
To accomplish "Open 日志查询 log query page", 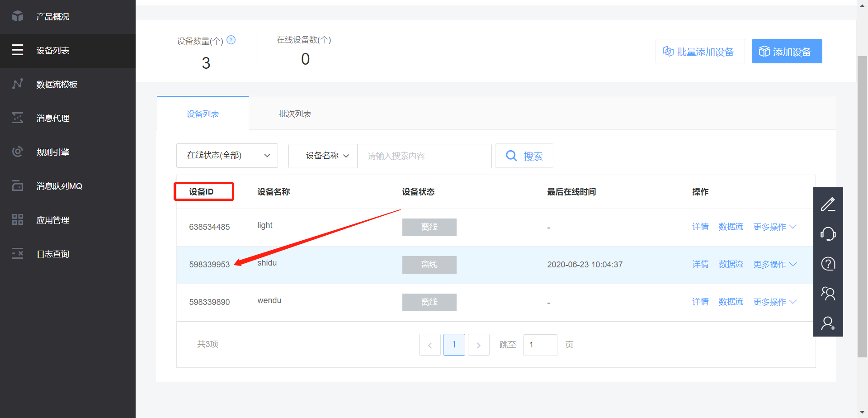I will [52, 253].
